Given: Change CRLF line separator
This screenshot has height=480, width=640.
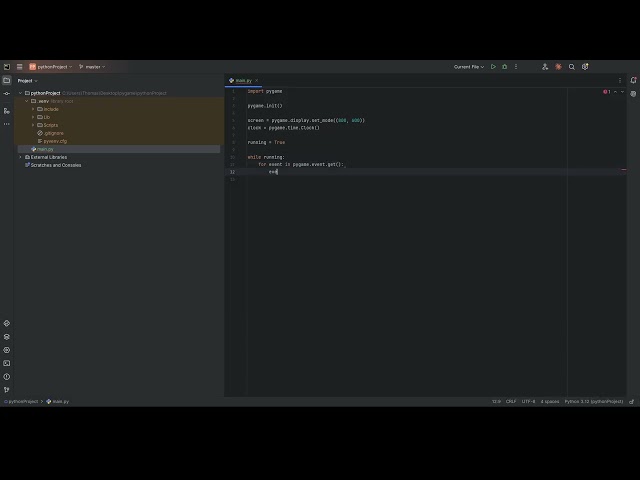Looking at the screenshot, I should [x=511, y=402].
